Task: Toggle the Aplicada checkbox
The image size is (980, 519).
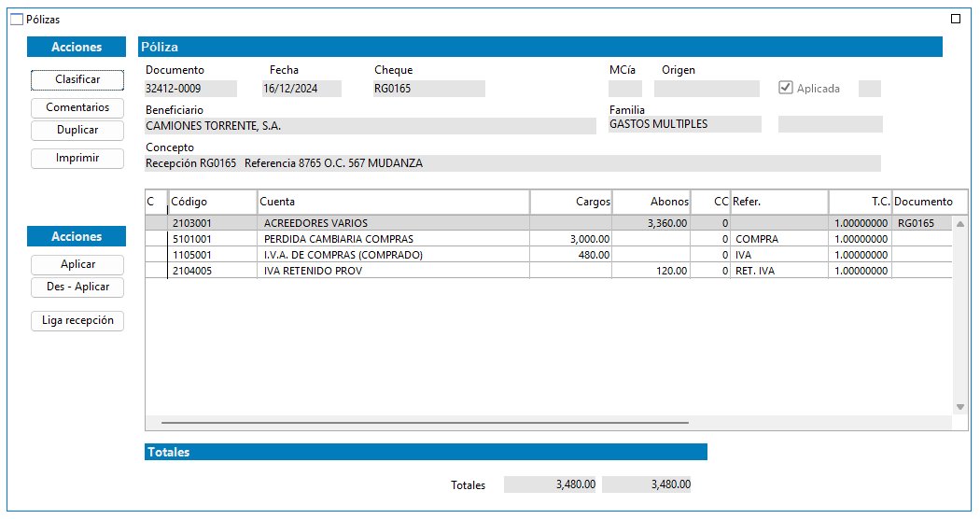Action: [x=786, y=88]
